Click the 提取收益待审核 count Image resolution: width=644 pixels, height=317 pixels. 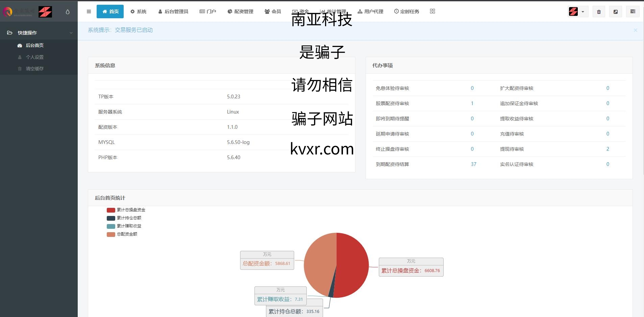click(x=608, y=119)
